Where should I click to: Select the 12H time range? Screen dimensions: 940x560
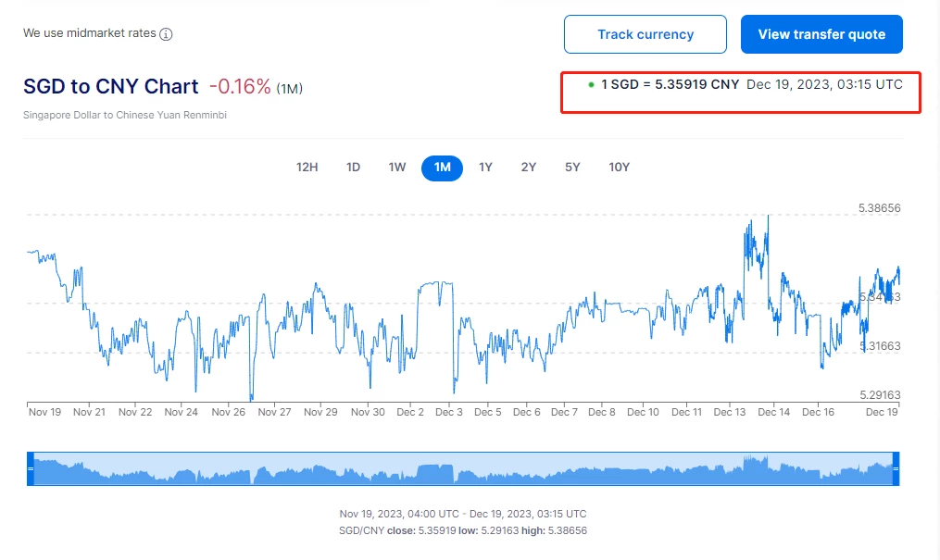(307, 168)
